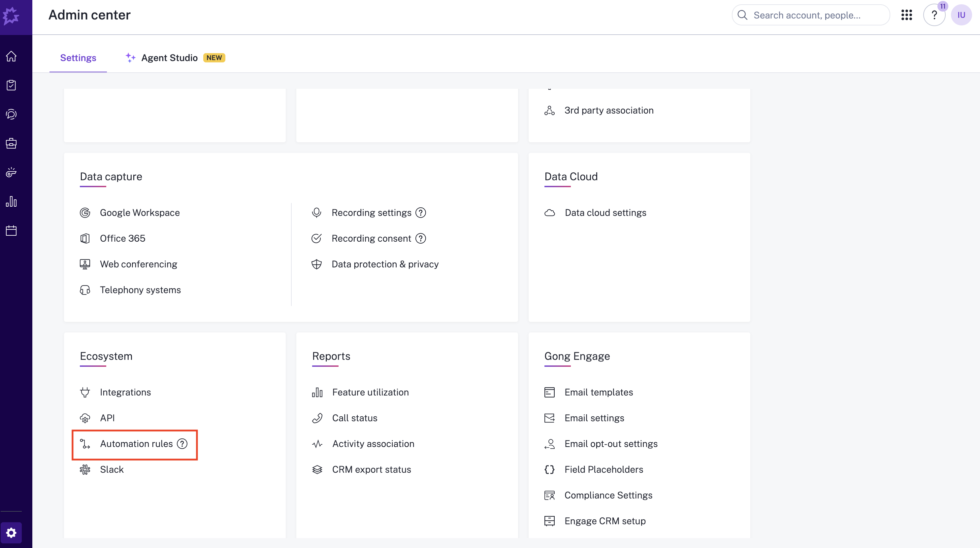This screenshot has height=548, width=980.
Task: Open the calendar sidebar icon
Action: pos(12,230)
